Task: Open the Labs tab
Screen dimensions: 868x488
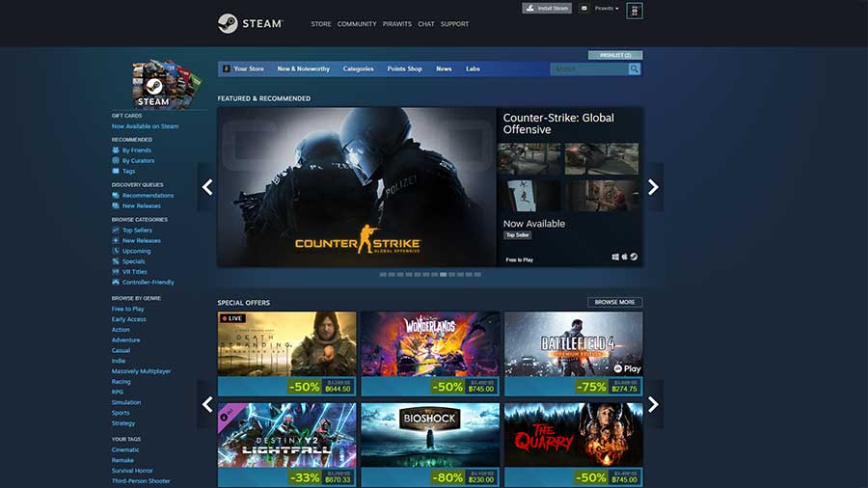Action: 473,68
